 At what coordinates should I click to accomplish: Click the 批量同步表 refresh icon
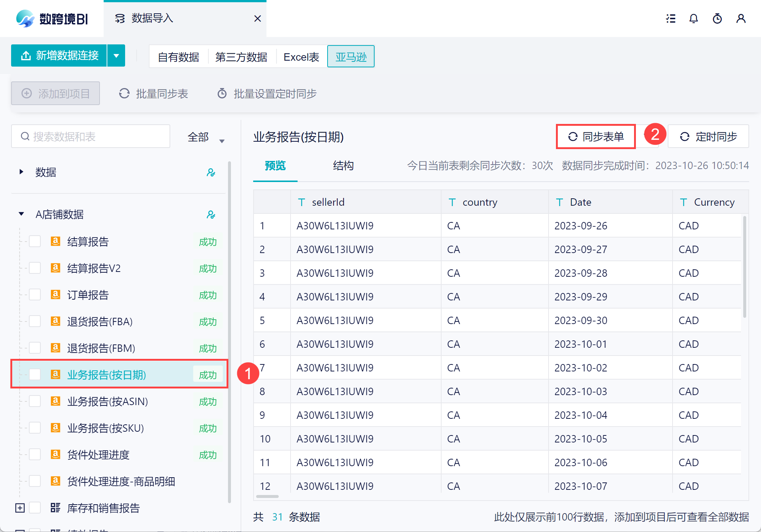pyautogui.click(x=124, y=94)
